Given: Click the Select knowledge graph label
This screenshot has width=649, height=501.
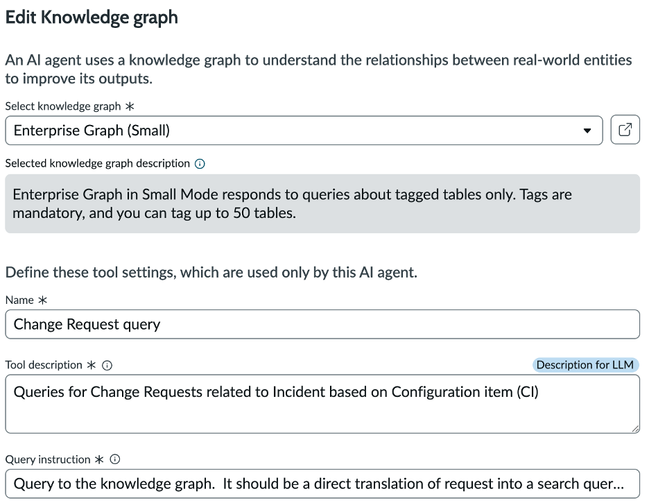Looking at the screenshot, I should 63,106.
